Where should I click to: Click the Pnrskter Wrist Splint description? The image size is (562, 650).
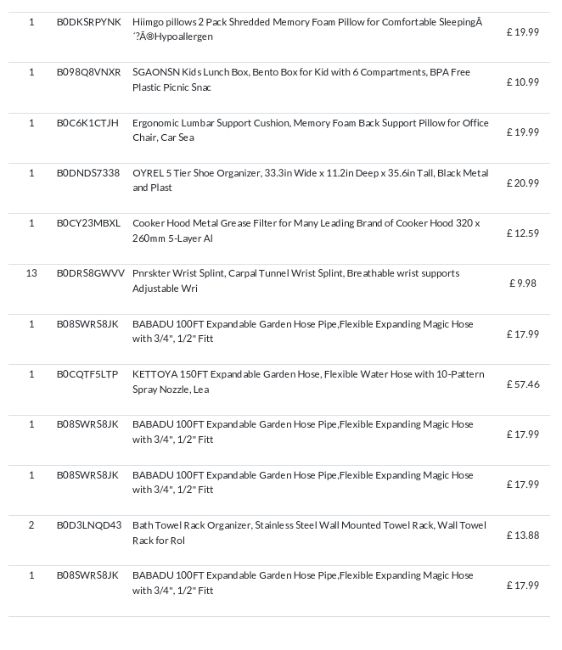[x=296, y=281]
